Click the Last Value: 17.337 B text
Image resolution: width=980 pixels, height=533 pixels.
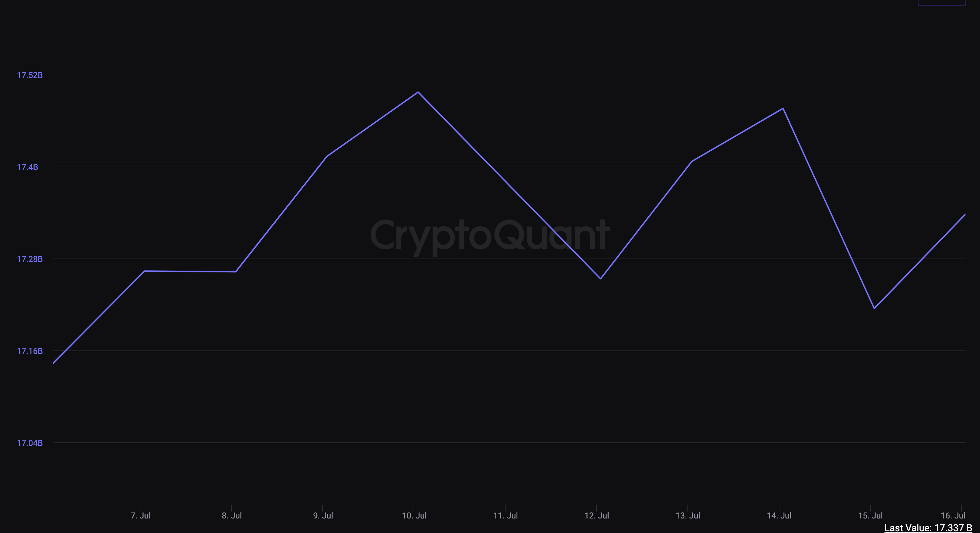[928, 528]
